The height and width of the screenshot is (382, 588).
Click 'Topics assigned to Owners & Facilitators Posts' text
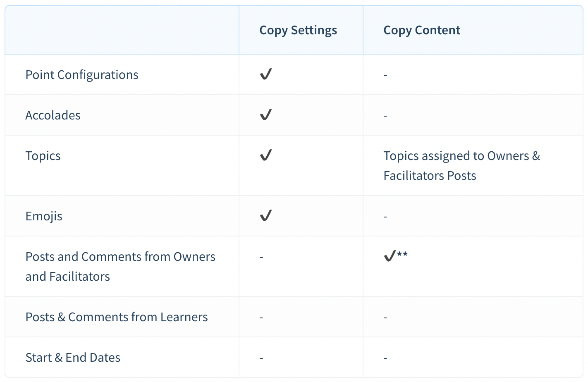click(461, 166)
